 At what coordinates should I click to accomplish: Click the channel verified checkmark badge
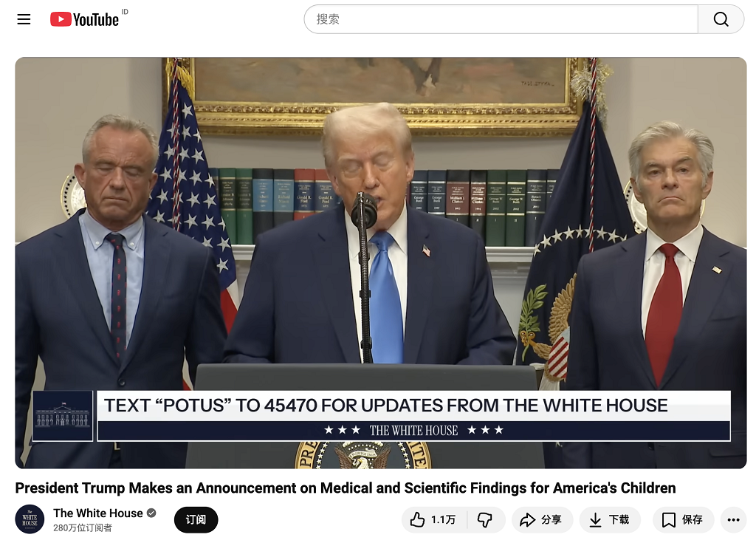tap(151, 513)
